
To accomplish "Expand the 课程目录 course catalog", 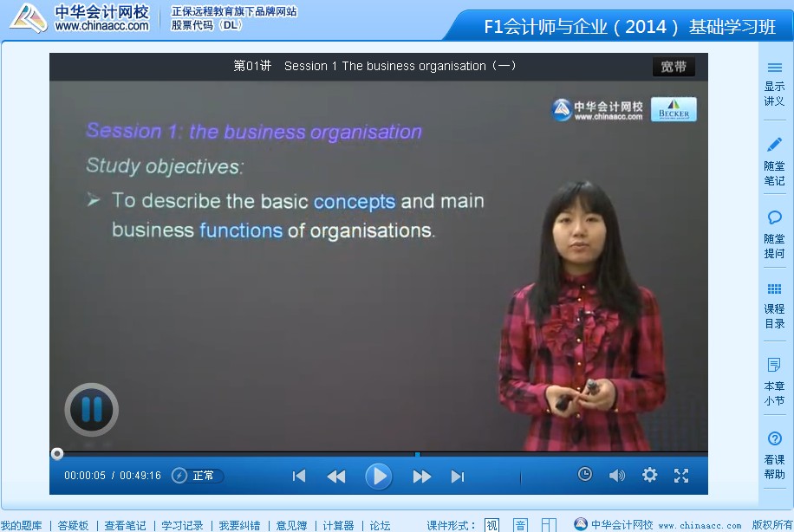I will coord(774,305).
